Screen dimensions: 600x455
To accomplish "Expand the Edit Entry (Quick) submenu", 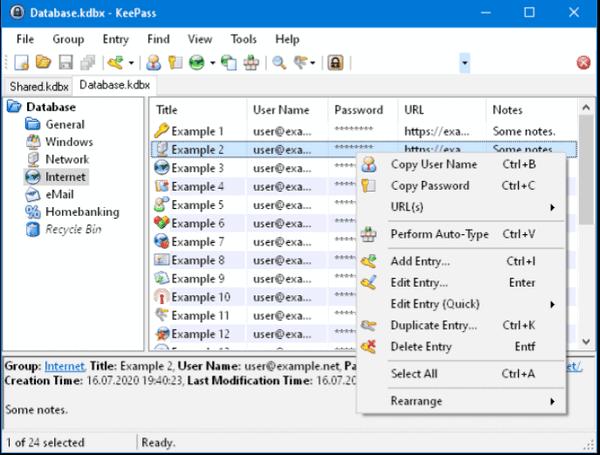I will pos(461,304).
